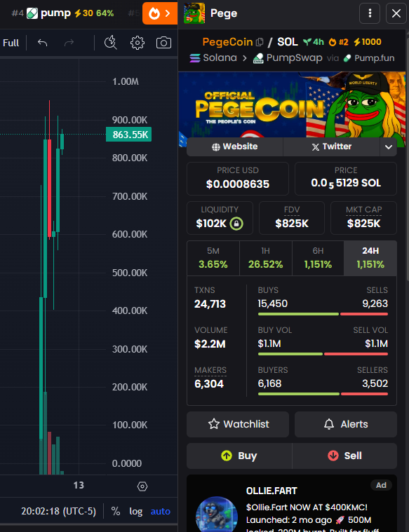Open the #4 pump trending token
The height and width of the screenshot is (532, 409).
[x=62, y=13]
